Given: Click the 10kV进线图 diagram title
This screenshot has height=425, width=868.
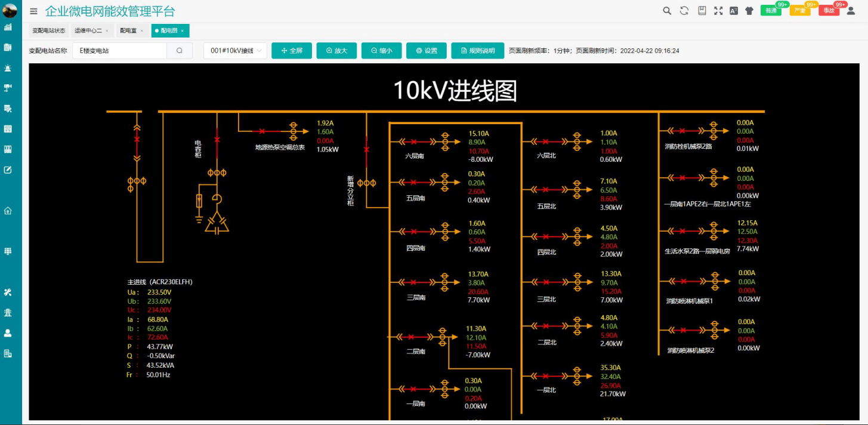Looking at the screenshot, I should tap(455, 91).
